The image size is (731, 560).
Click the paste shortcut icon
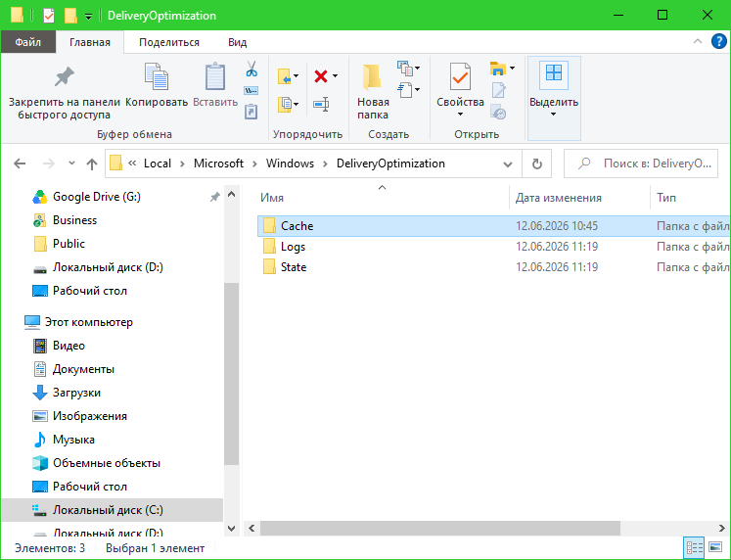(x=251, y=112)
